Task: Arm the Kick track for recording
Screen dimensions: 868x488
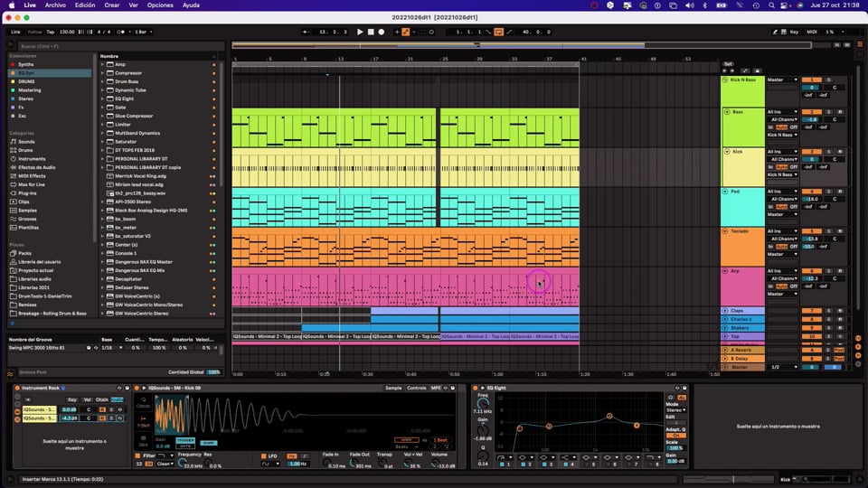Action: 840,152
